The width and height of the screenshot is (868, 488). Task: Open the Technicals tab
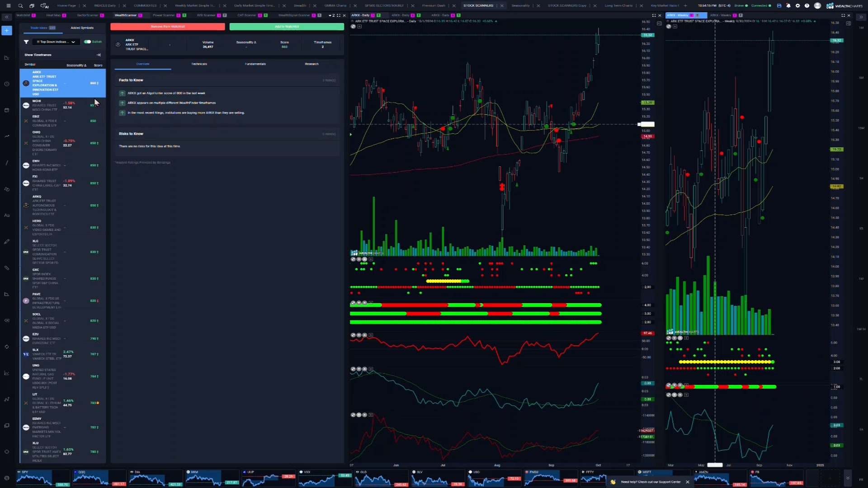[199, 64]
